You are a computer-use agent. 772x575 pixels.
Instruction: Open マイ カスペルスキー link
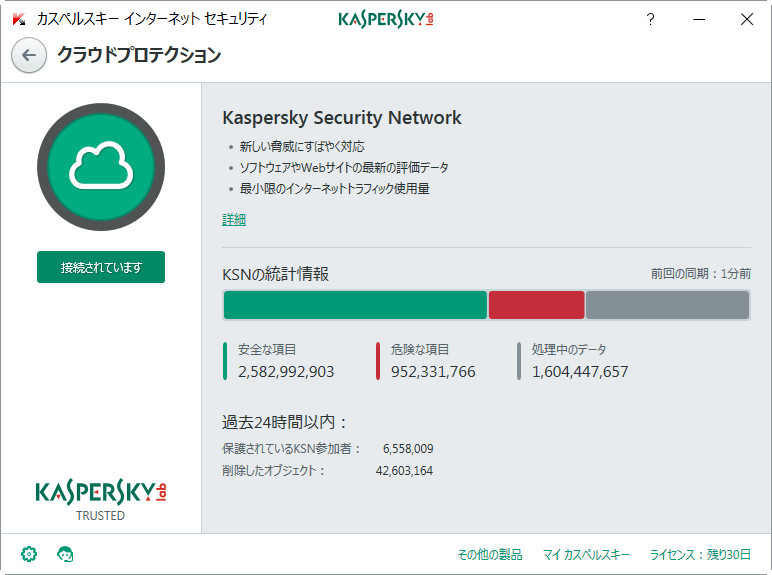pyautogui.click(x=586, y=554)
